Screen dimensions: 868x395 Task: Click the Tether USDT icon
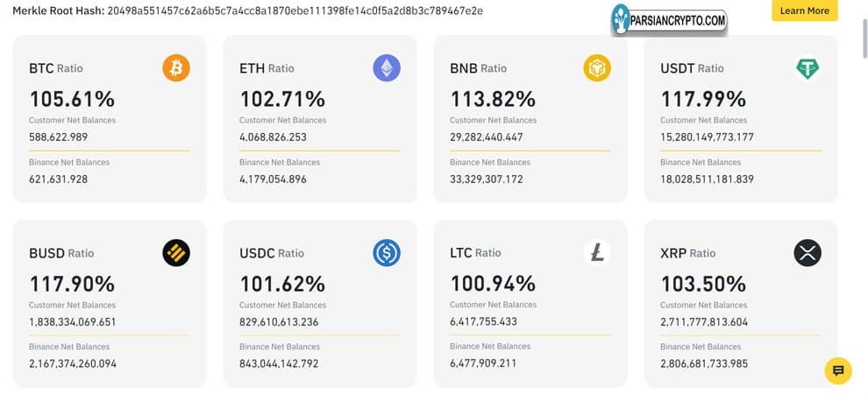tap(808, 68)
